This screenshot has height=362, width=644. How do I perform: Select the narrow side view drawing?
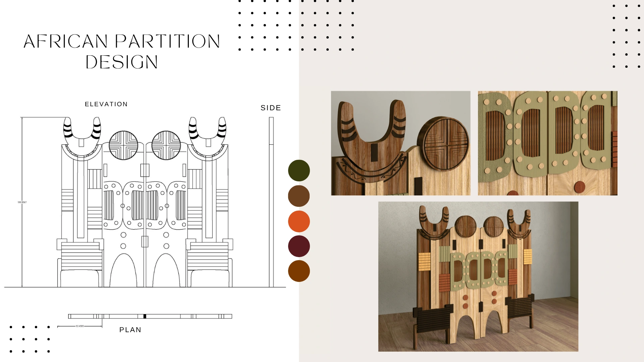click(x=271, y=202)
